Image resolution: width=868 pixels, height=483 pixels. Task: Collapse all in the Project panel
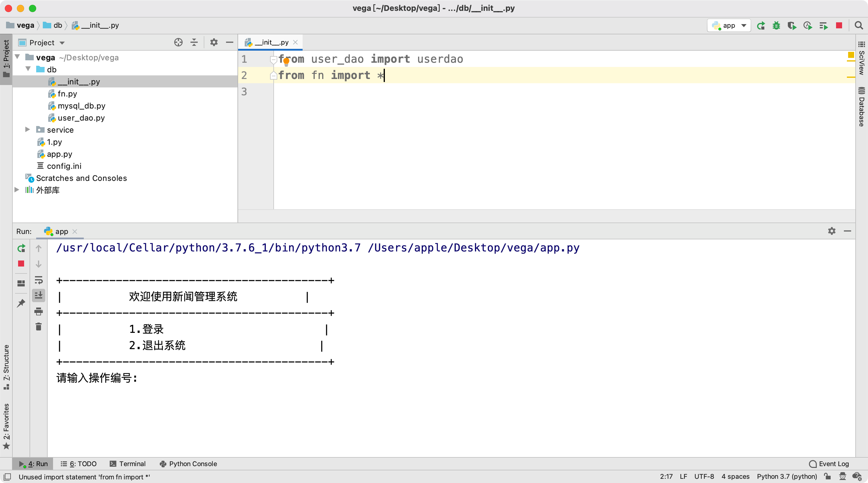pyautogui.click(x=194, y=43)
